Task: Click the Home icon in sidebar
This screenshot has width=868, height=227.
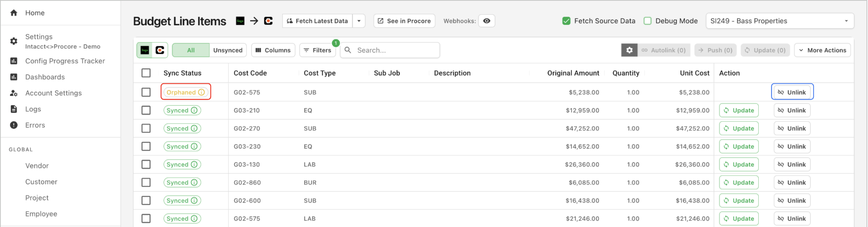Action: (14, 13)
